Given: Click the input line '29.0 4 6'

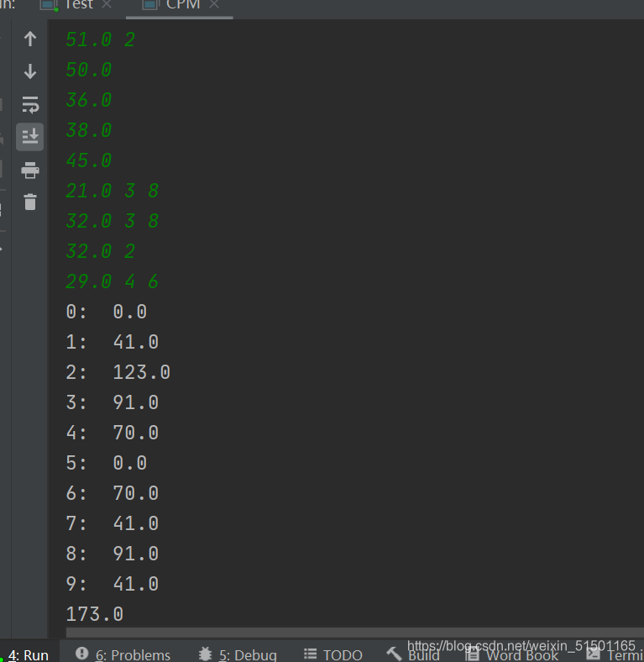Looking at the screenshot, I should tap(113, 281).
